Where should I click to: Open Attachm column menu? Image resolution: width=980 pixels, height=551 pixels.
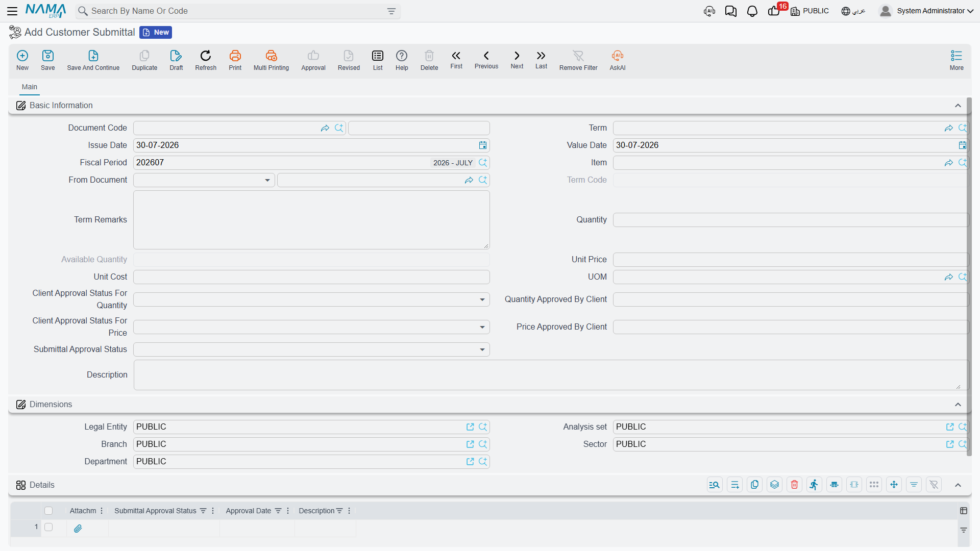tap(102, 511)
